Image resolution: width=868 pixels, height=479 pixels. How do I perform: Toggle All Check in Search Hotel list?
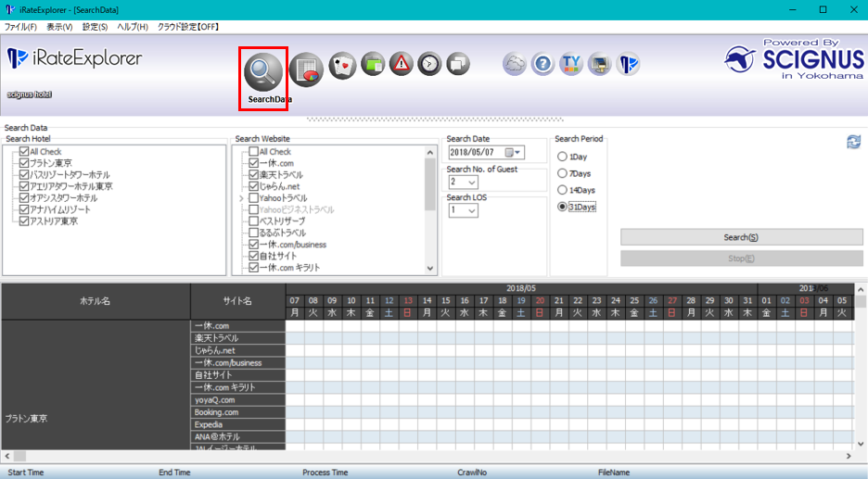point(24,152)
